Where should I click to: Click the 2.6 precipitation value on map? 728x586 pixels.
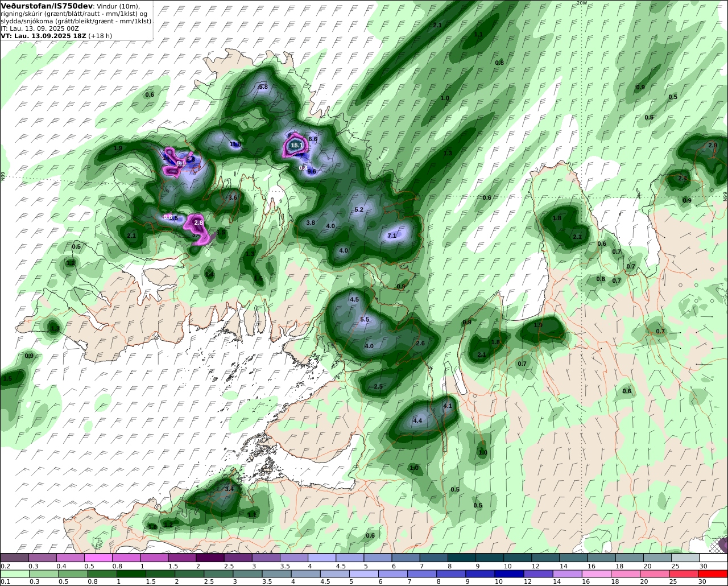tap(420, 344)
